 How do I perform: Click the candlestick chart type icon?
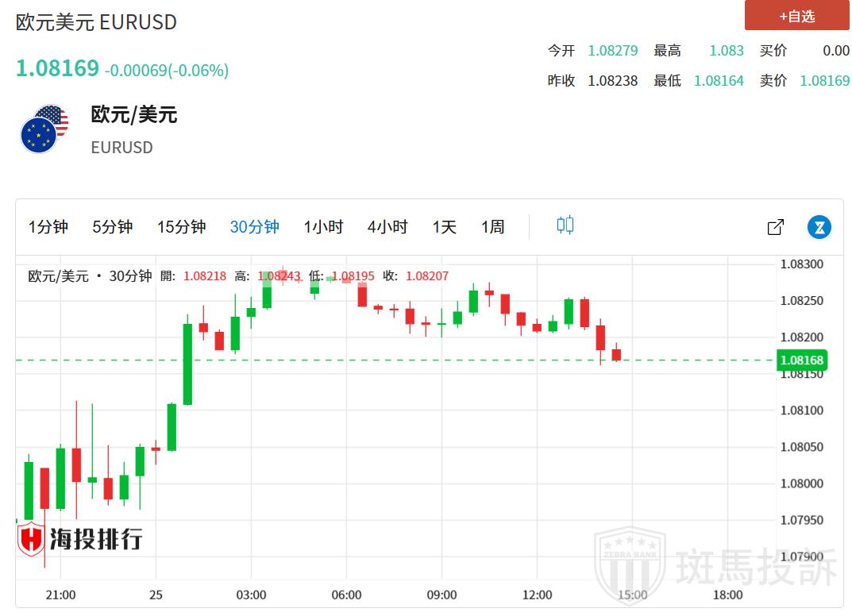point(565,225)
